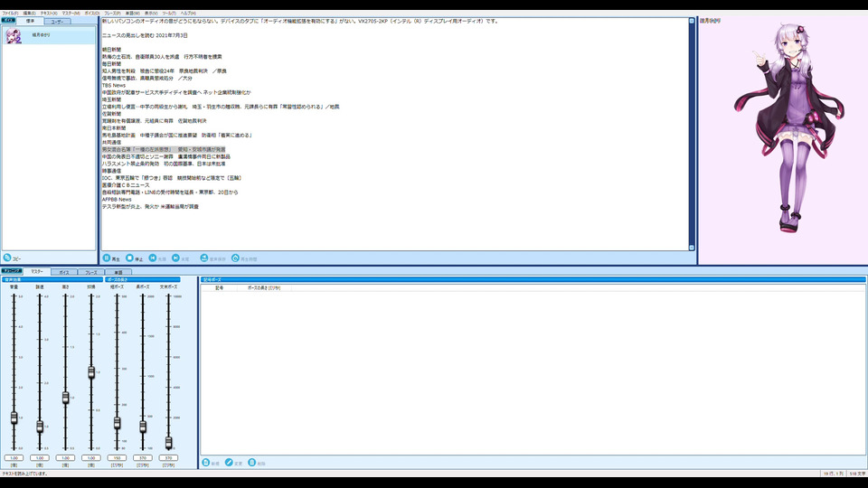Click the 音声保存 save audio icon
Viewport: 868px width, 488px height.
click(203, 258)
